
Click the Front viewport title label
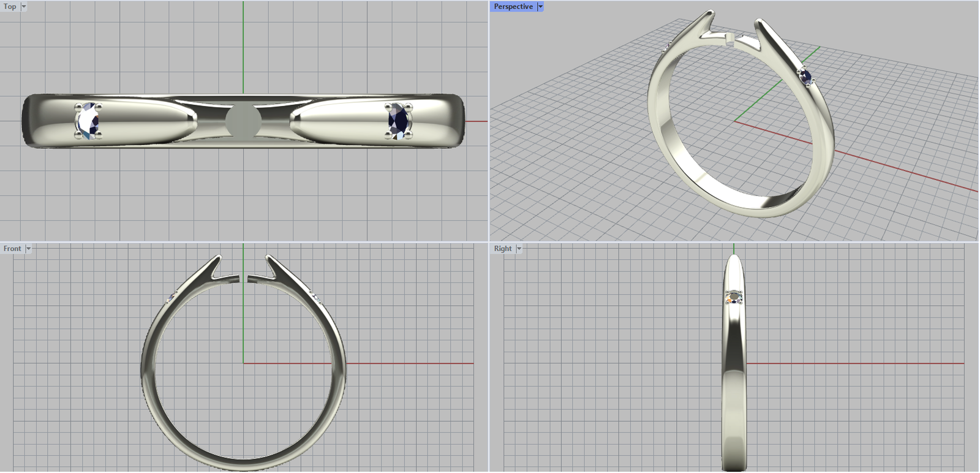(12, 249)
